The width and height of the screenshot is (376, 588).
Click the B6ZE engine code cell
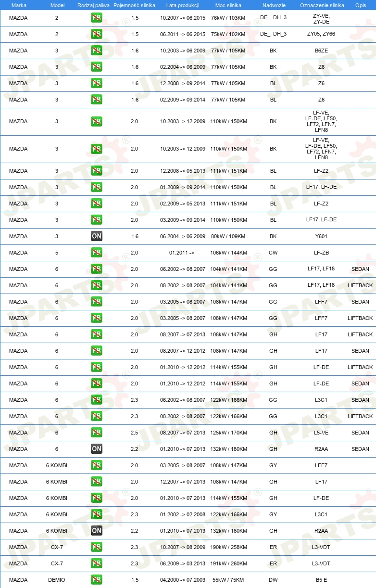pos(321,51)
